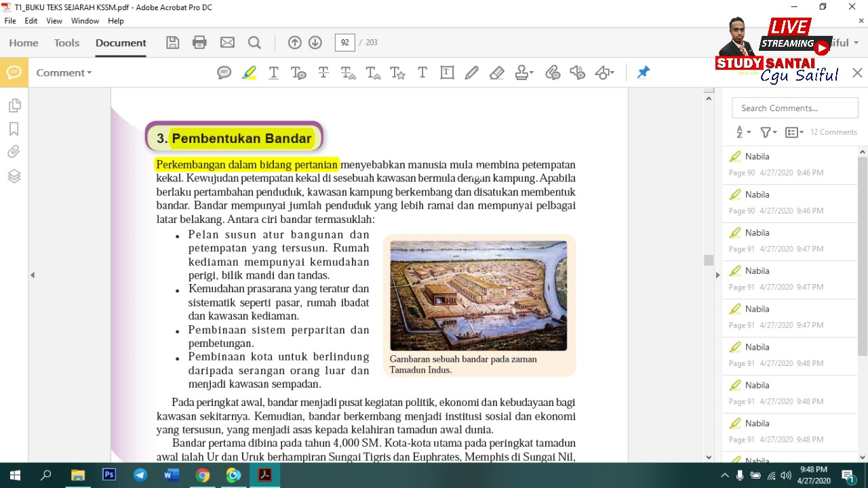
Task: Open the Layers sidebar panel
Action: tap(14, 176)
